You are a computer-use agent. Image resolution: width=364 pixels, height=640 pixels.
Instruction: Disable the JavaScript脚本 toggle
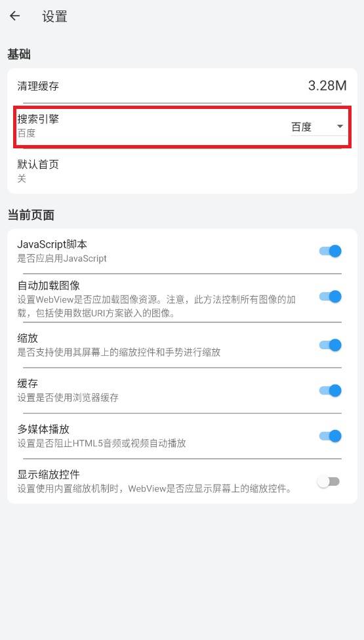click(330, 251)
